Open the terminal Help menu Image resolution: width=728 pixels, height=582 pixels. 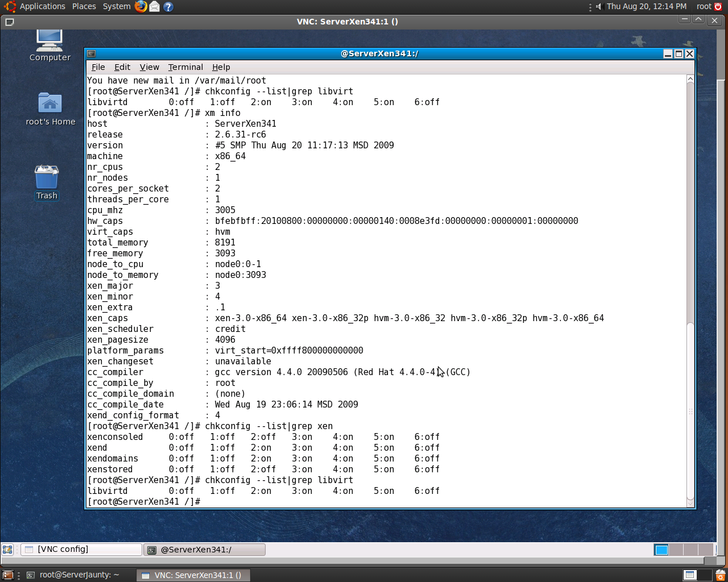point(221,67)
